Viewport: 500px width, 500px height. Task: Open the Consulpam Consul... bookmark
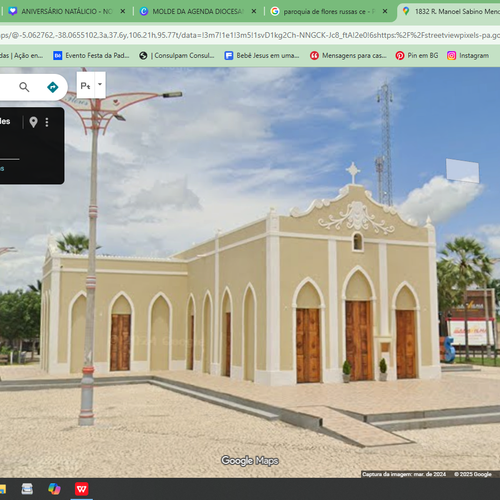pos(177,56)
